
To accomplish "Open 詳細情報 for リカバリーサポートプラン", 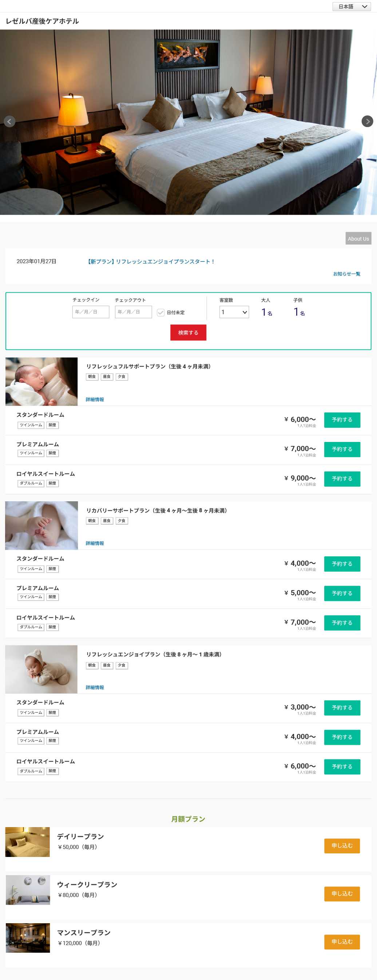I will pos(95,543).
